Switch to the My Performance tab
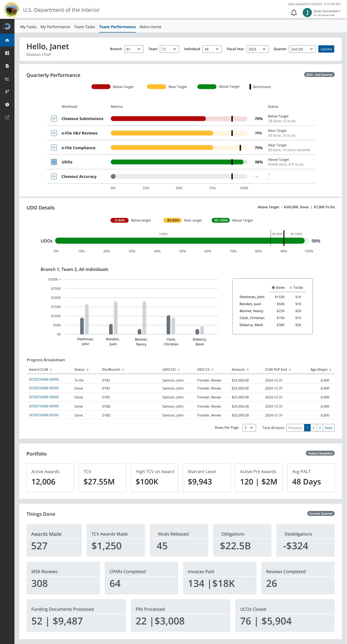 click(x=55, y=27)
